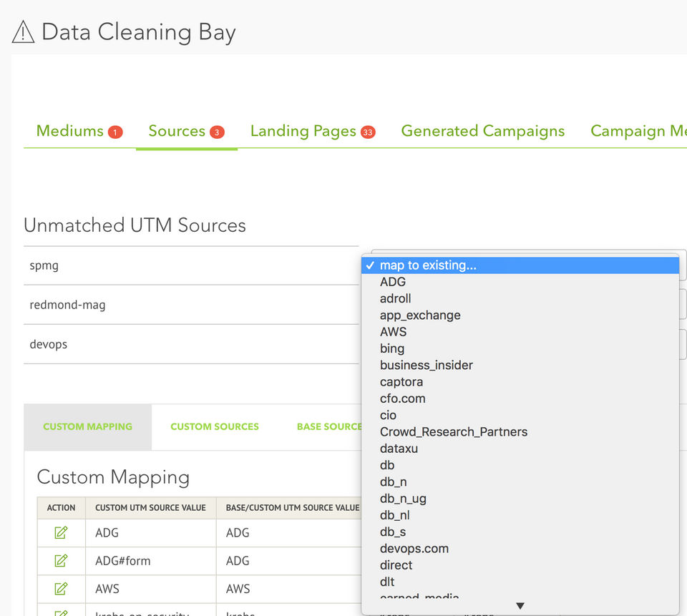
Task: Click the Landing Pages count badge
Action: point(368,132)
